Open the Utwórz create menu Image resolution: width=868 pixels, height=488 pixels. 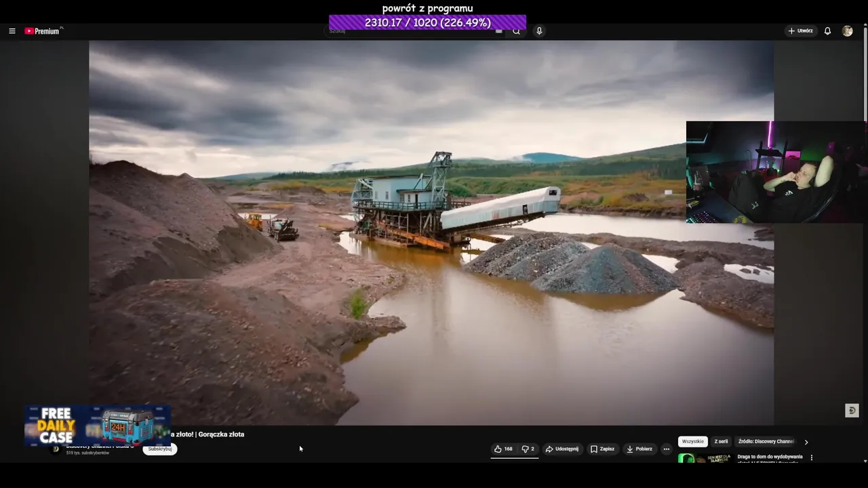pyautogui.click(x=800, y=30)
